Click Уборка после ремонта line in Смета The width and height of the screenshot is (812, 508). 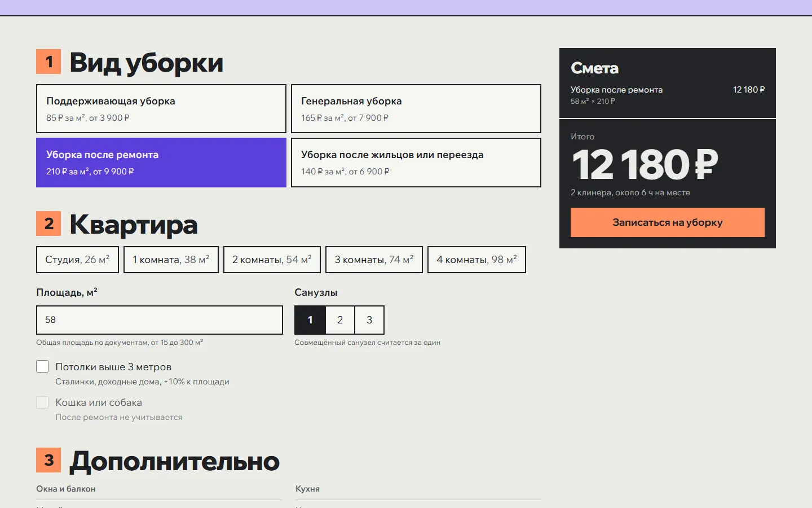point(616,90)
